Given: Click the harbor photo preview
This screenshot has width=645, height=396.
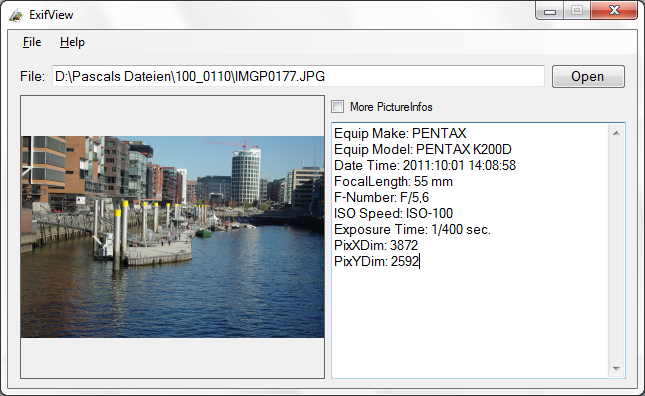Looking at the screenshot, I should coord(172,237).
